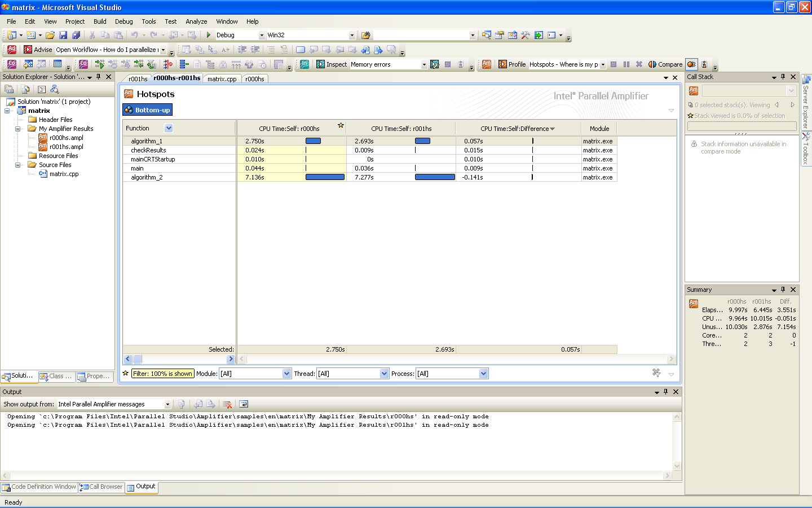This screenshot has width=812, height=508.
Task: Click the clear output icon in Output panel
Action: click(227, 404)
